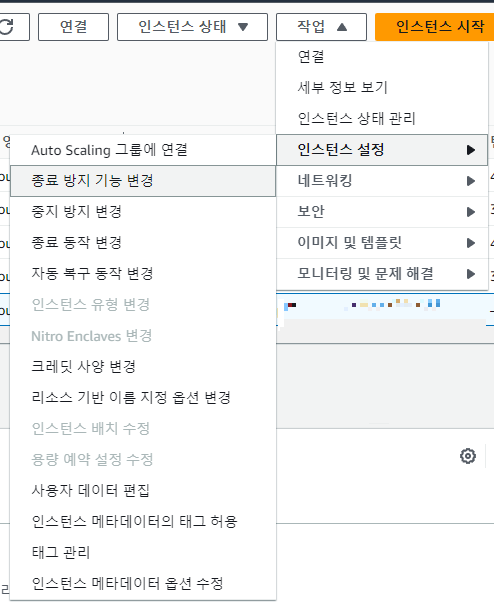Screen dimensions: 494x603
Task: Expand the 인스턴스 설정 submenu
Action: (x=382, y=150)
